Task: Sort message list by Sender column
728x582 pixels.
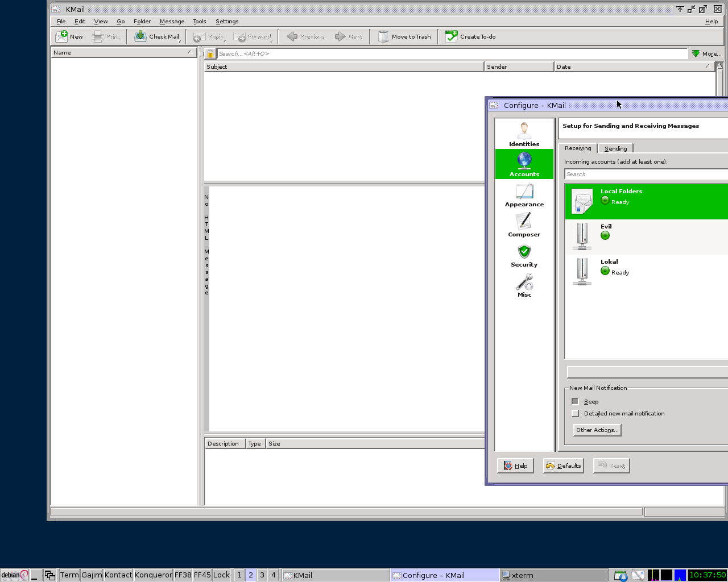Action: click(519, 66)
